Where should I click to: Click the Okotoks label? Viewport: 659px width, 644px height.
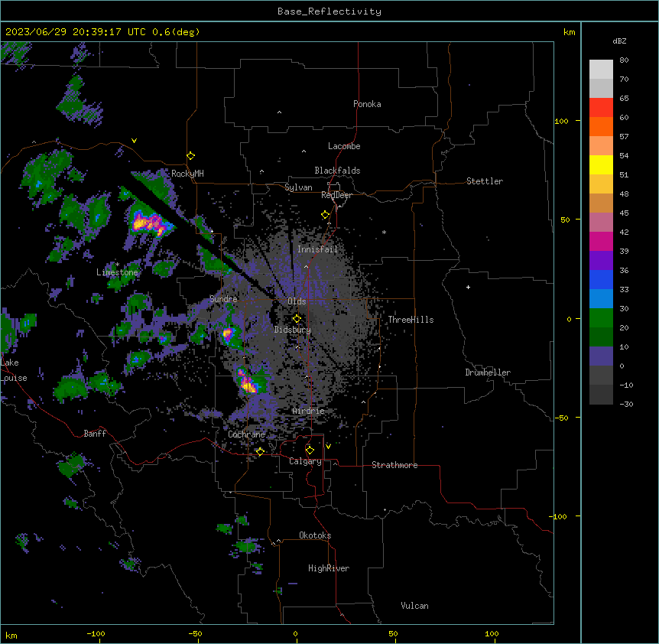pos(315,535)
